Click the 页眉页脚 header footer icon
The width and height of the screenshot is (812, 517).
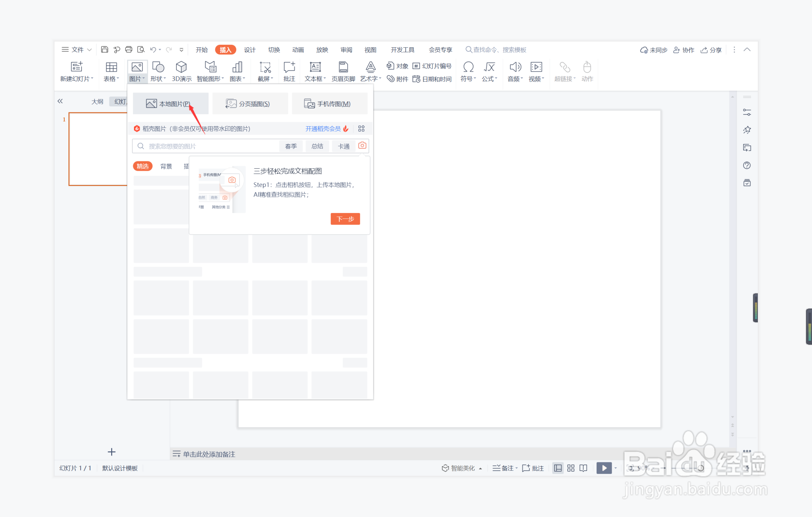point(343,67)
